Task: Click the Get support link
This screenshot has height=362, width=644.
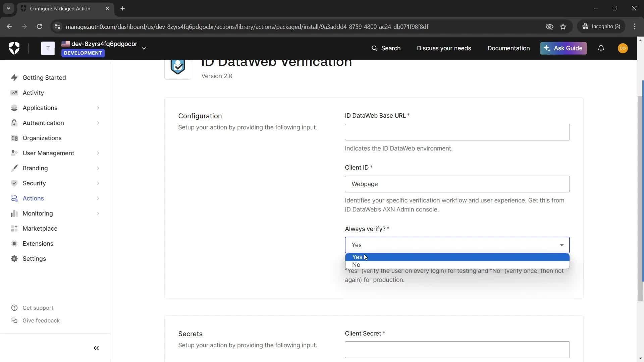Action: (32, 308)
